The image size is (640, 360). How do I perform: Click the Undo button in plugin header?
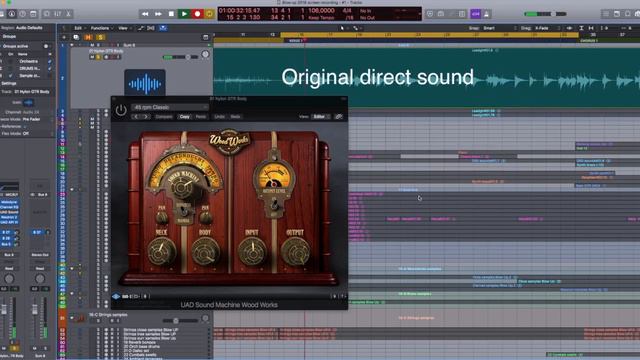(220, 117)
